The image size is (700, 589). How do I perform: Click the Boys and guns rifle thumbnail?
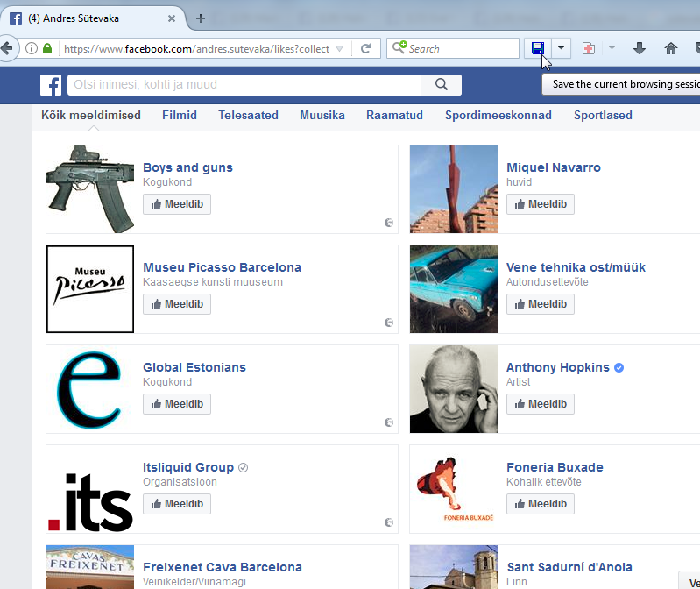(x=90, y=189)
